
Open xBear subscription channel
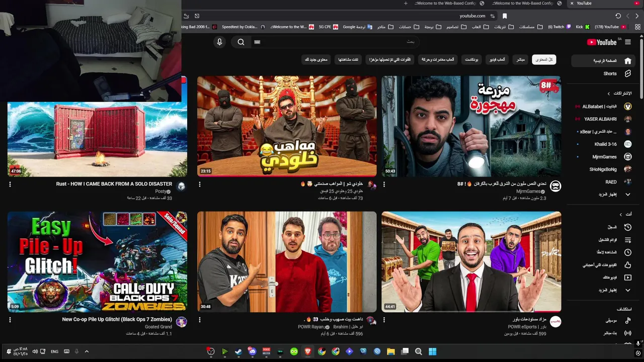coord(603,132)
